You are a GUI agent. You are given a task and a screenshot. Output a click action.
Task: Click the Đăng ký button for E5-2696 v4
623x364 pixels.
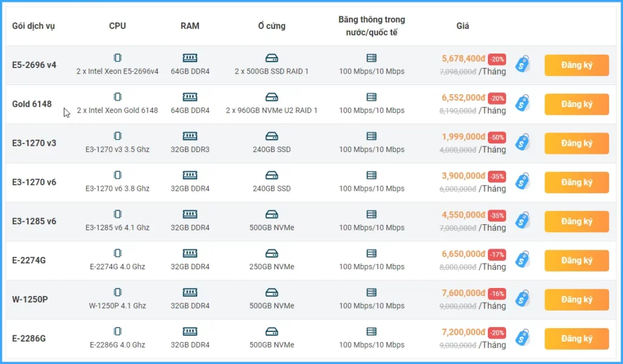pos(576,64)
